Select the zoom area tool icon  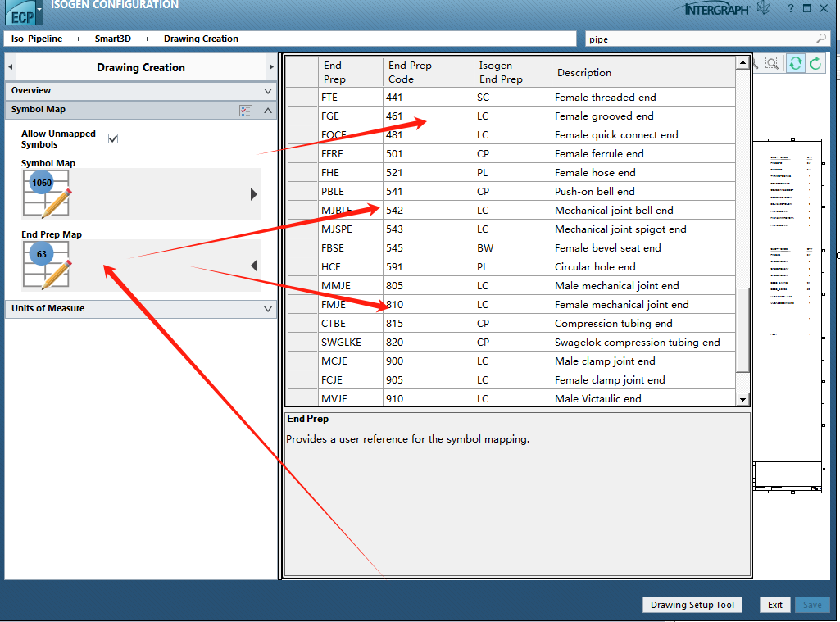click(x=771, y=63)
